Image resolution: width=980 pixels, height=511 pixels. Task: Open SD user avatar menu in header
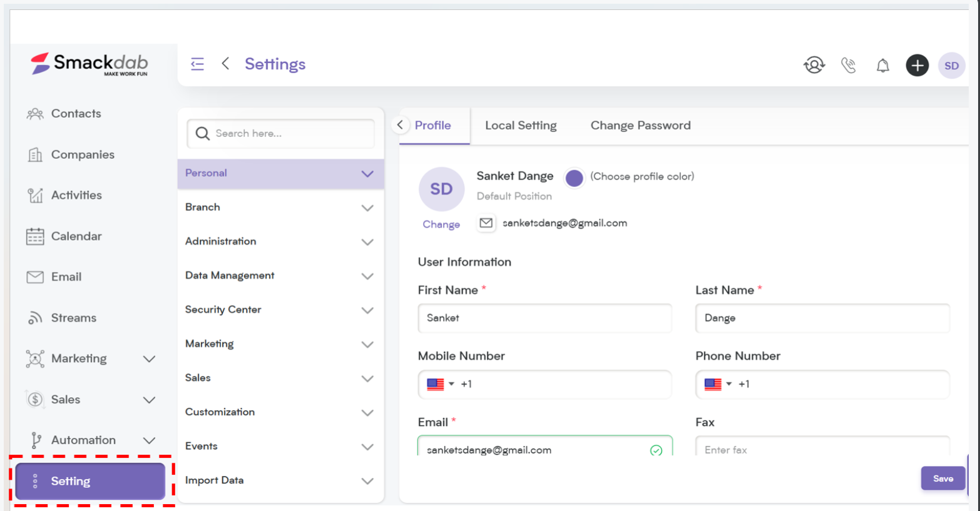(x=951, y=66)
